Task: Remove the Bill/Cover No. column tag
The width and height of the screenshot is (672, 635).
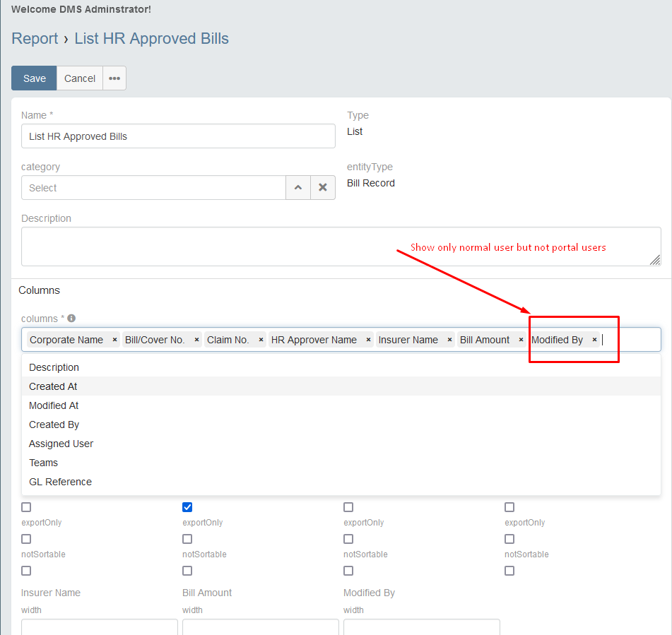Action: [x=196, y=340]
